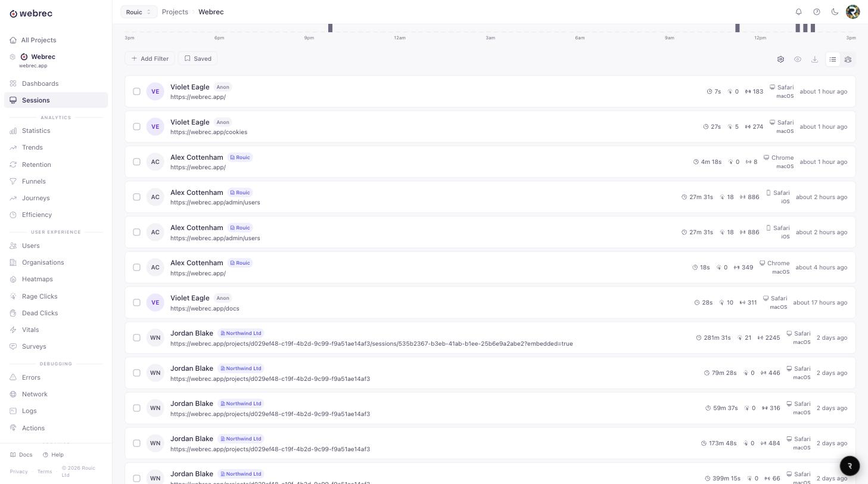Click the Rouic tag on the 18s session
This screenshot has width=868, height=484.
[x=240, y=263]
